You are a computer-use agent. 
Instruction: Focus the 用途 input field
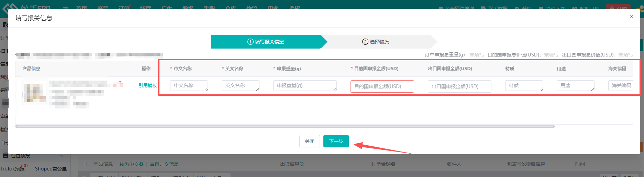[576, 85]
